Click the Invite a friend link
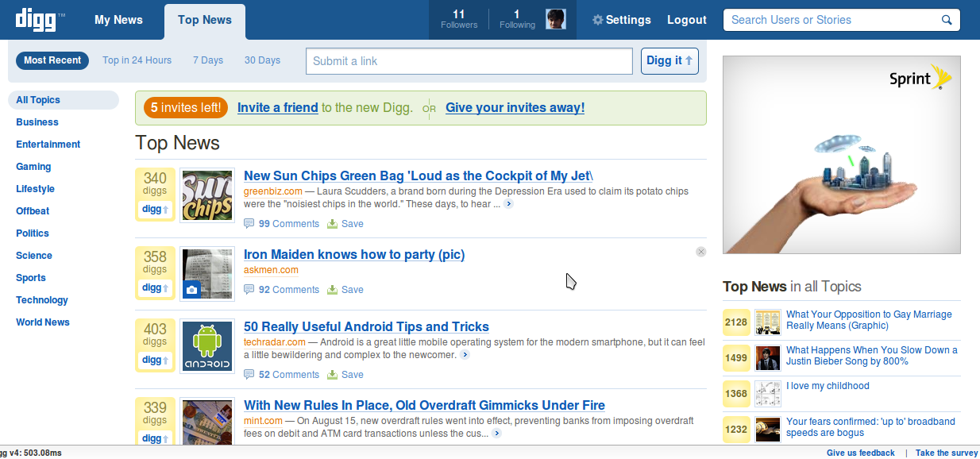 point(277,108)
